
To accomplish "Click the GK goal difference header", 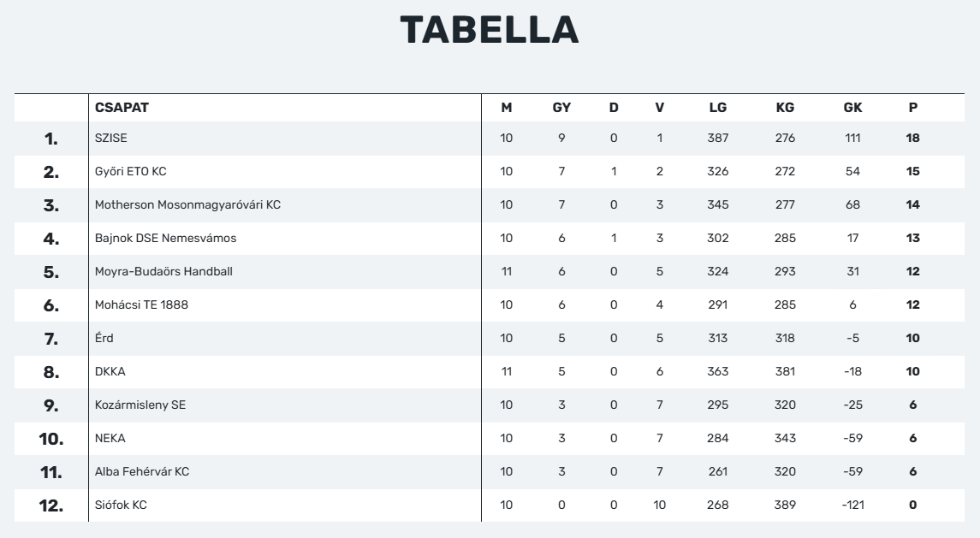I will coord(852,108).
